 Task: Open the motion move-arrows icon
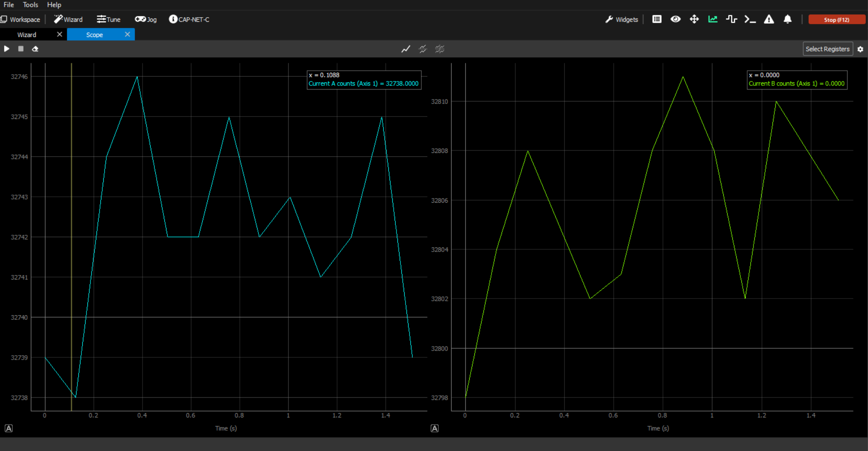(694, 19)
